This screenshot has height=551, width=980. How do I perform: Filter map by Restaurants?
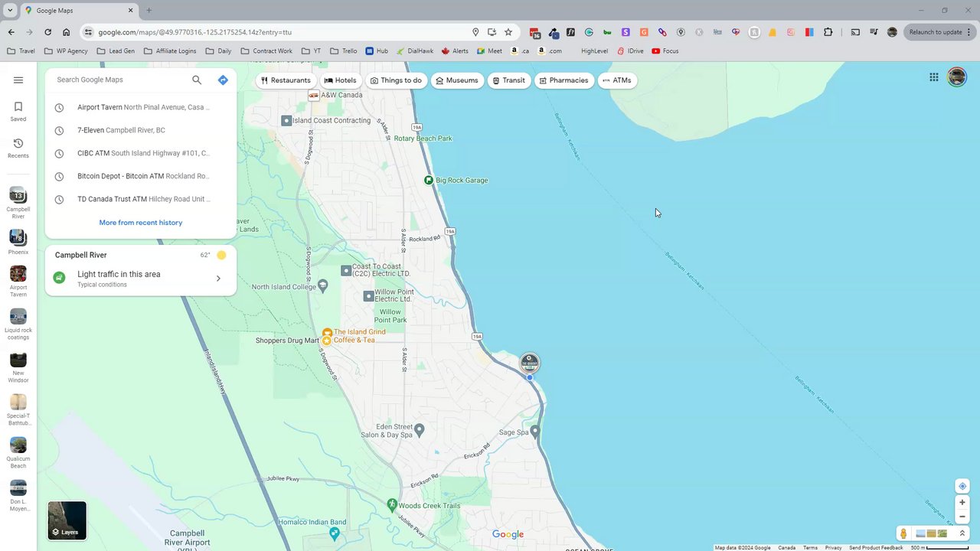286,80
